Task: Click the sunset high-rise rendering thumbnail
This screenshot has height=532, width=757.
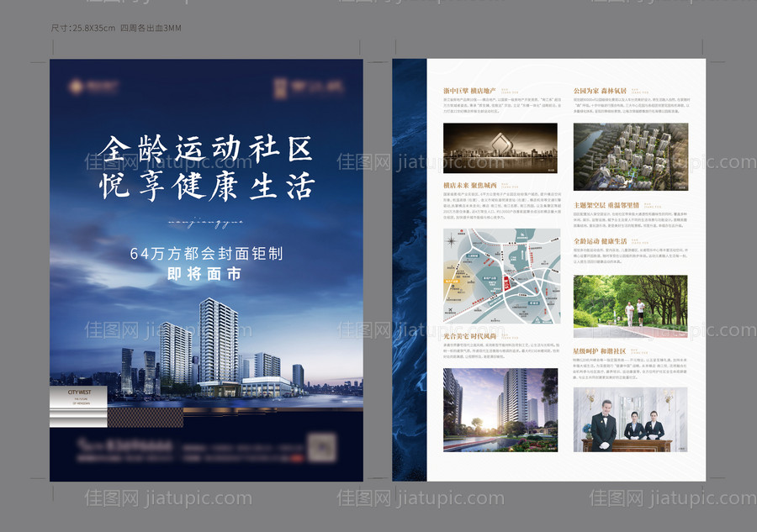Action: coord(500,409)
